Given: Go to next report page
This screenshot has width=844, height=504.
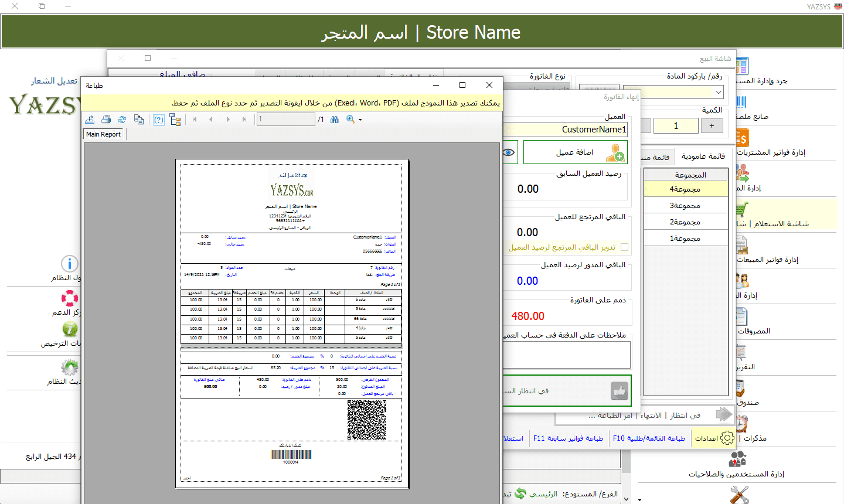Looking at the screenshot, I should click(x=228, y=120).
